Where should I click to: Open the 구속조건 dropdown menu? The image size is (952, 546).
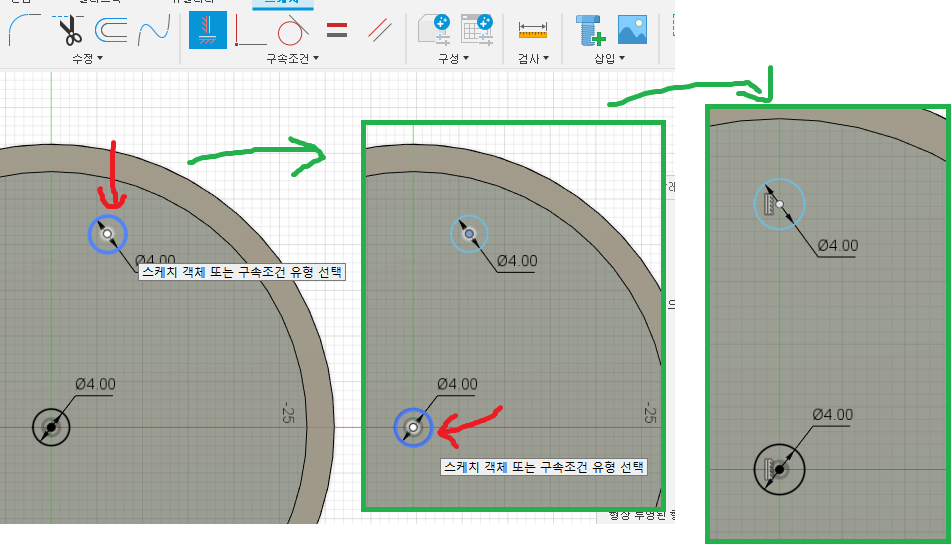(292, 58)
